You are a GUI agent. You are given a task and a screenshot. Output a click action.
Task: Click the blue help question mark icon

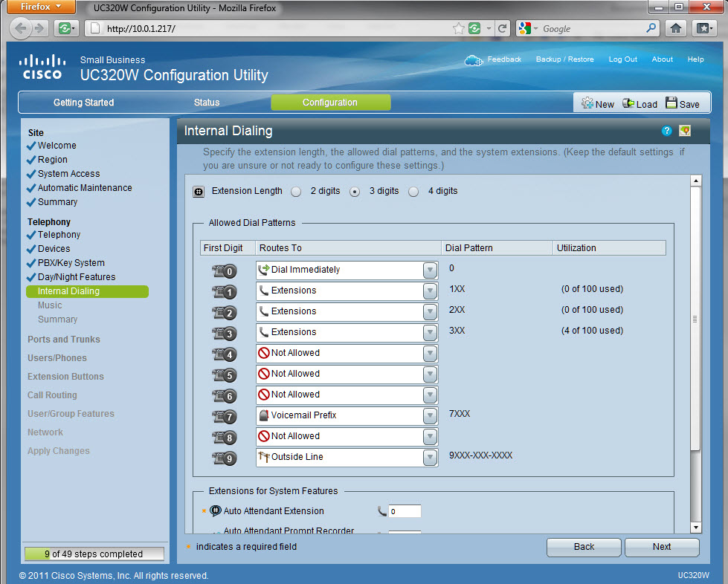(x=666, y=132)
